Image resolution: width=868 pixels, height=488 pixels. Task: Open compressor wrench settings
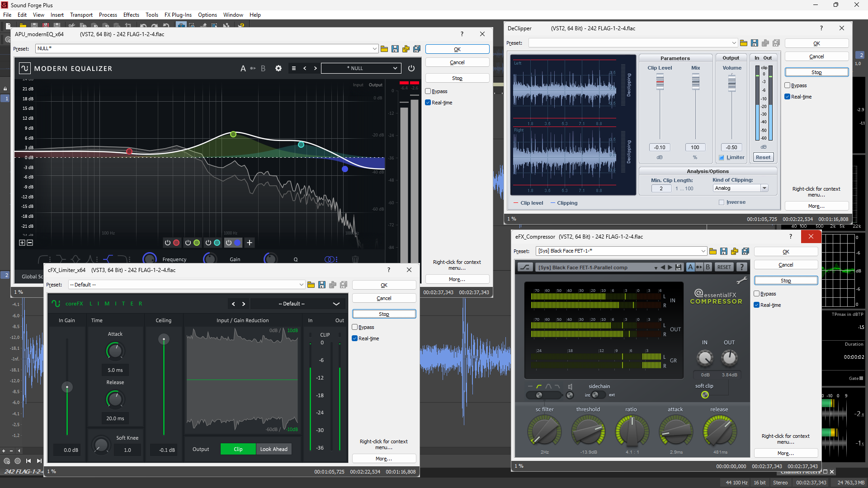coord(741,281)
